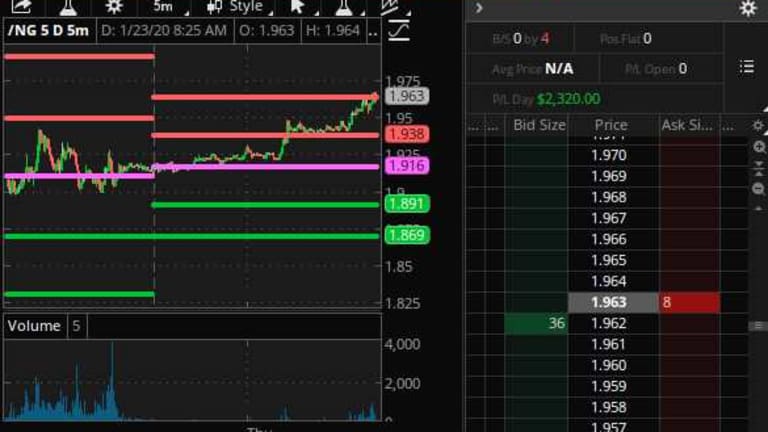This screenshot has width=768, height=432.
Task: Click the Bid Size column header
Action: (x=539, y=125)
